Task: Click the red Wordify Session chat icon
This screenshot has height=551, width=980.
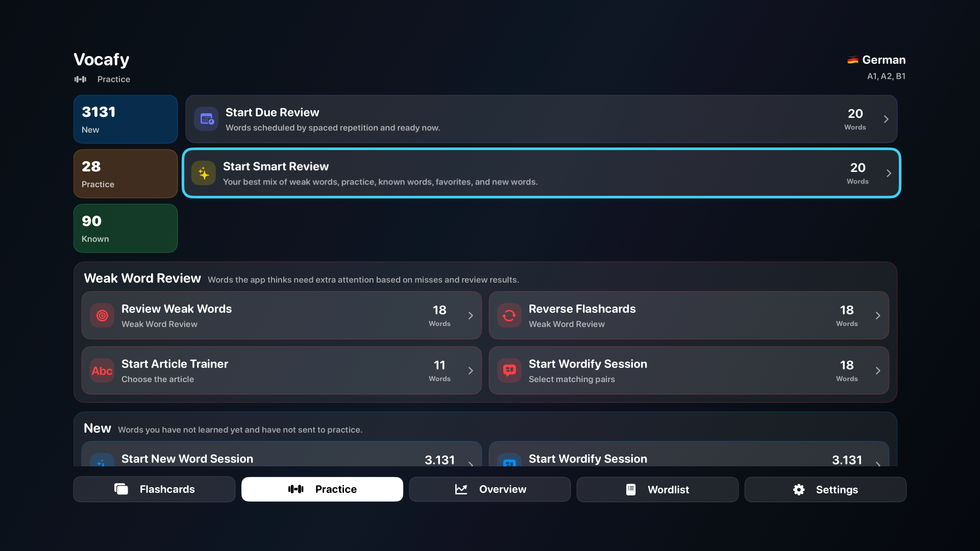Action: coord(509,371)
